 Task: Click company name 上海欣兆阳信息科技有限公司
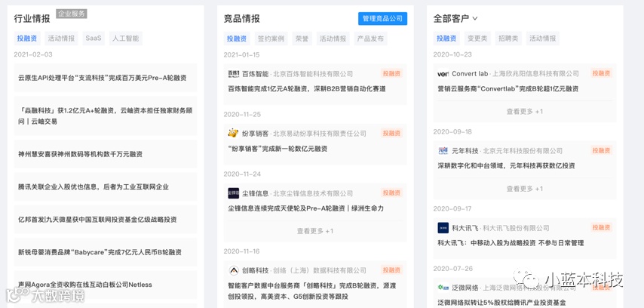pyautogui.click(x=536, y=74)
